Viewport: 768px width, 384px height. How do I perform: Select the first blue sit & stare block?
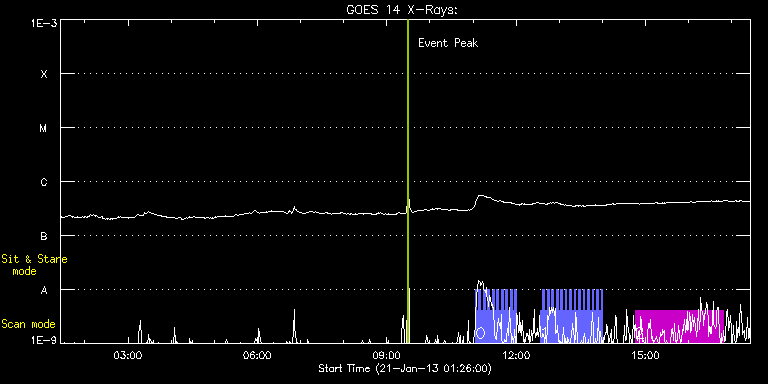click(496, 316)
